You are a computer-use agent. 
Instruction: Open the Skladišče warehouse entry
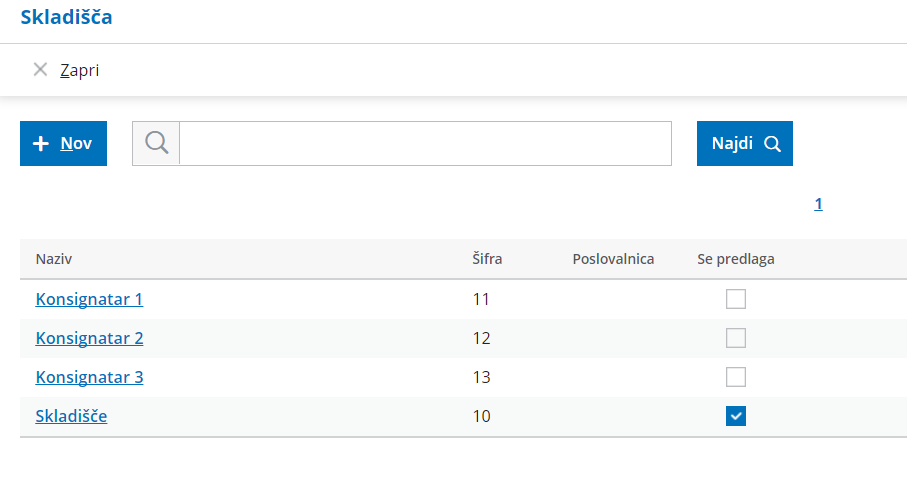(x=71, y=416)
